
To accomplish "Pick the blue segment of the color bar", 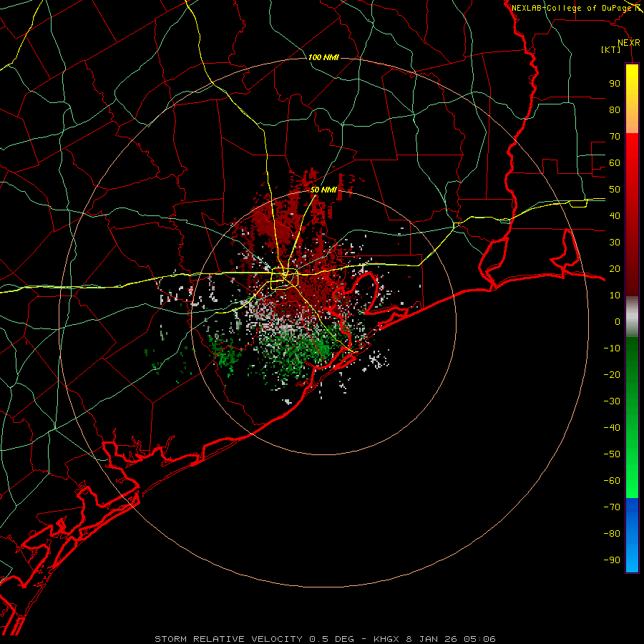I will (x=632, y=535).
